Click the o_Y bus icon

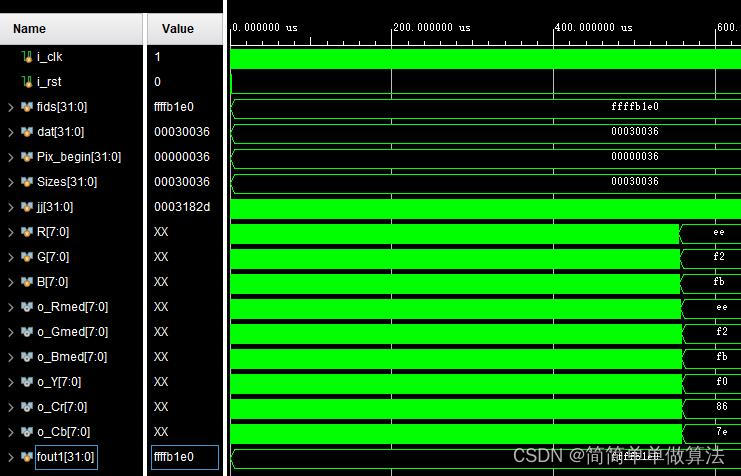click(27, 383)
